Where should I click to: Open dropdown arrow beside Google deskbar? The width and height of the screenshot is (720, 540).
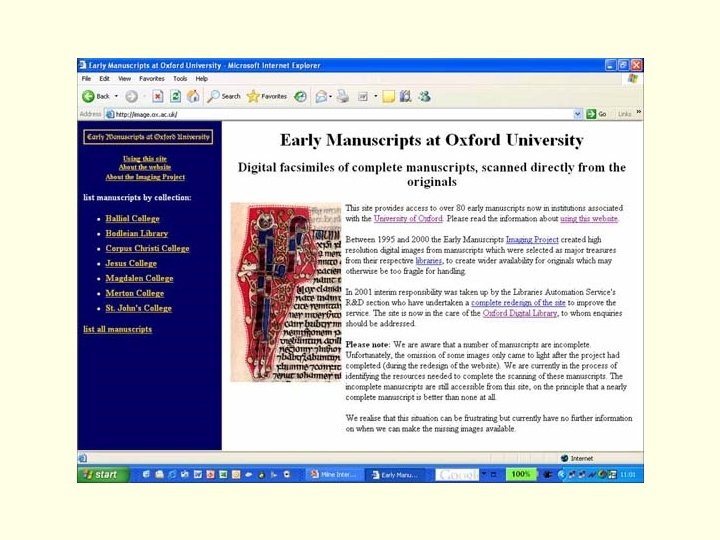484,474
